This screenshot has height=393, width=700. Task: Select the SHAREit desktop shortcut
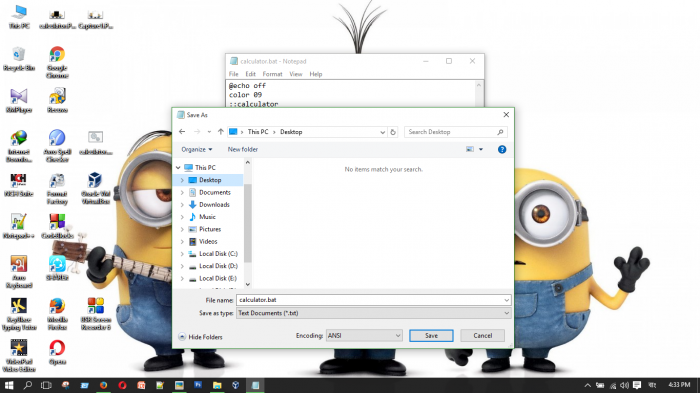click(57, 268)
